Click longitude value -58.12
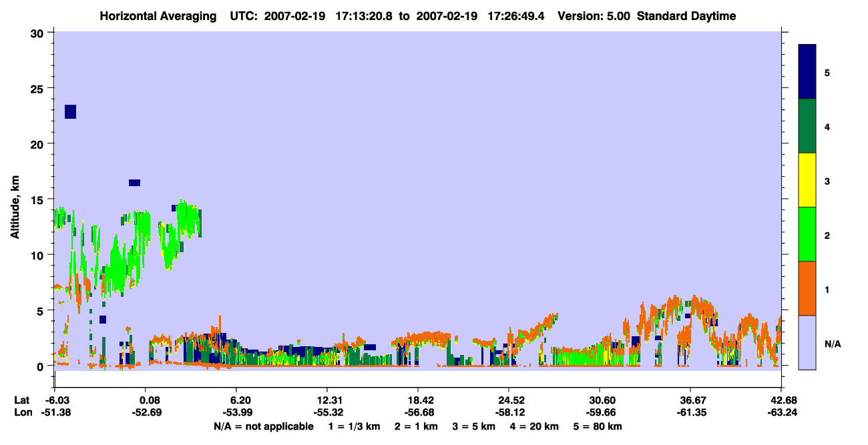This screenshot has width=868, height=445. click(509, 412)
